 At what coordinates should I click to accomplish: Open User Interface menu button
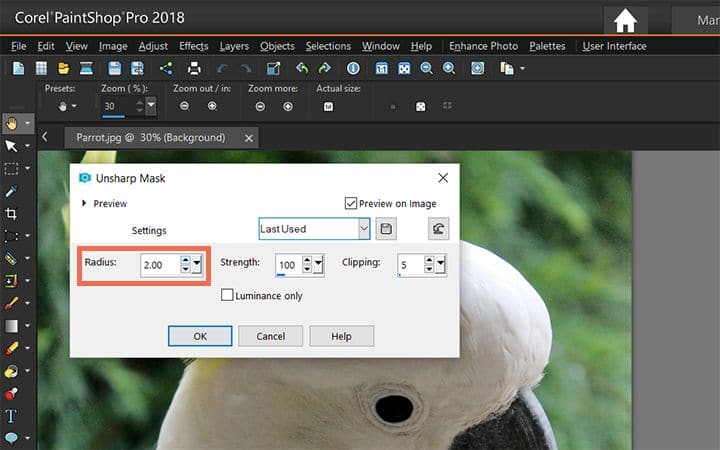tap(614, 46)
